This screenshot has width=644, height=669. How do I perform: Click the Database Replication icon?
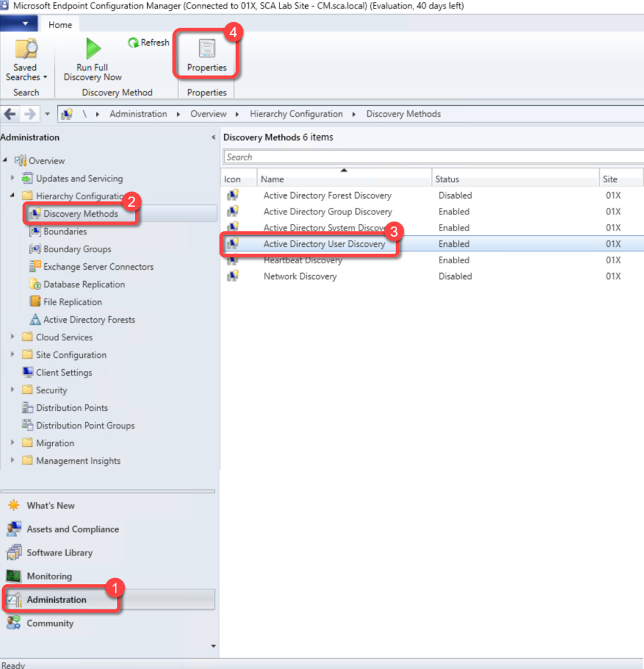(35, 285)
